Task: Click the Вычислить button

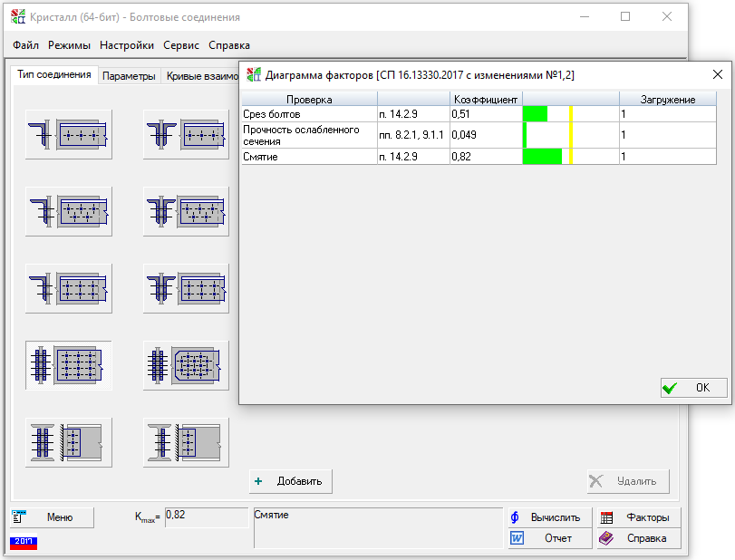Action: point(549,517)
